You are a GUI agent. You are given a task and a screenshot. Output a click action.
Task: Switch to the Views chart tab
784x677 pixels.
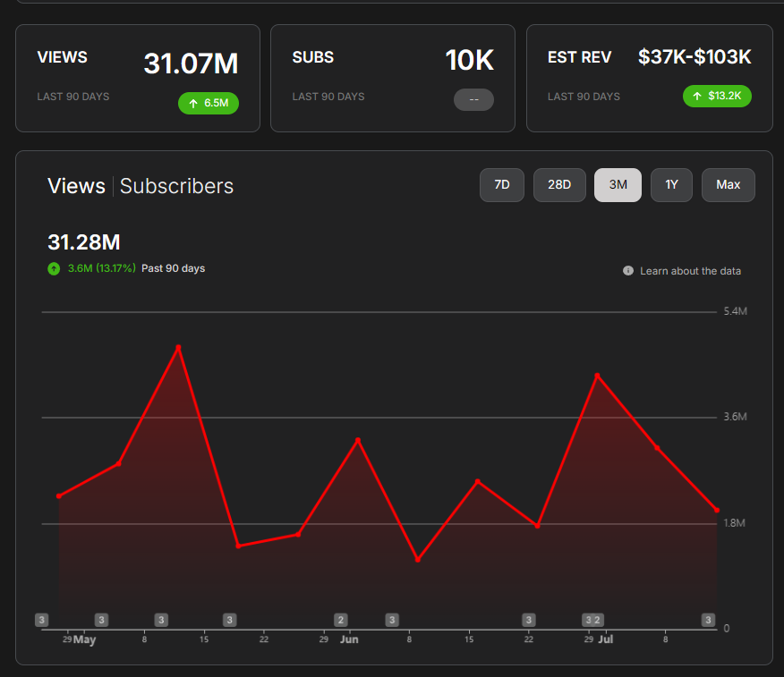click(x=76, y=186)
